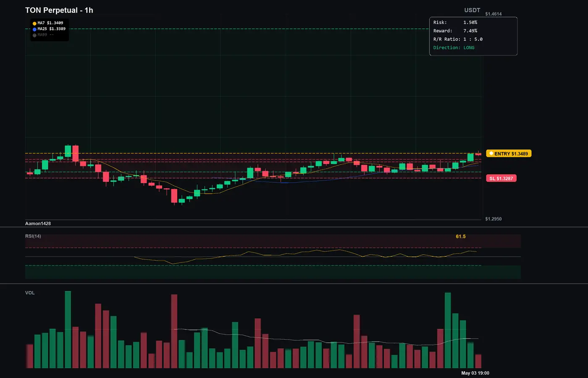Select the ENTRY $1.3489 price tag

click(x=509, y=154)
